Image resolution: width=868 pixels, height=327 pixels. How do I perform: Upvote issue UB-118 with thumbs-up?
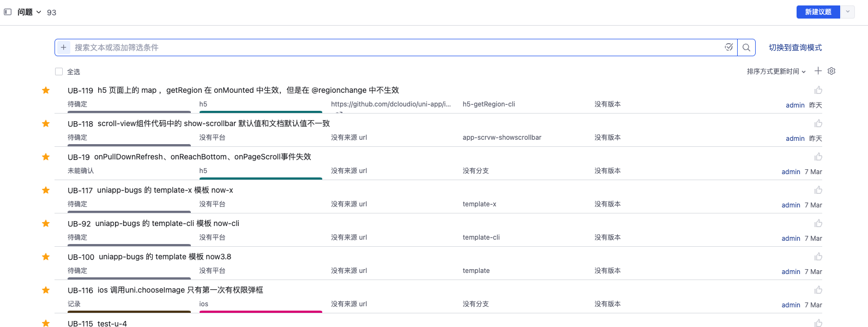click(x=818, y=123)
